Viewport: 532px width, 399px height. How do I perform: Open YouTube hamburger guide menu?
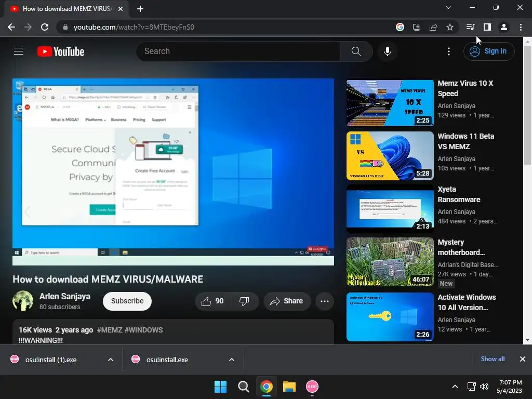(x=19, y=51)
